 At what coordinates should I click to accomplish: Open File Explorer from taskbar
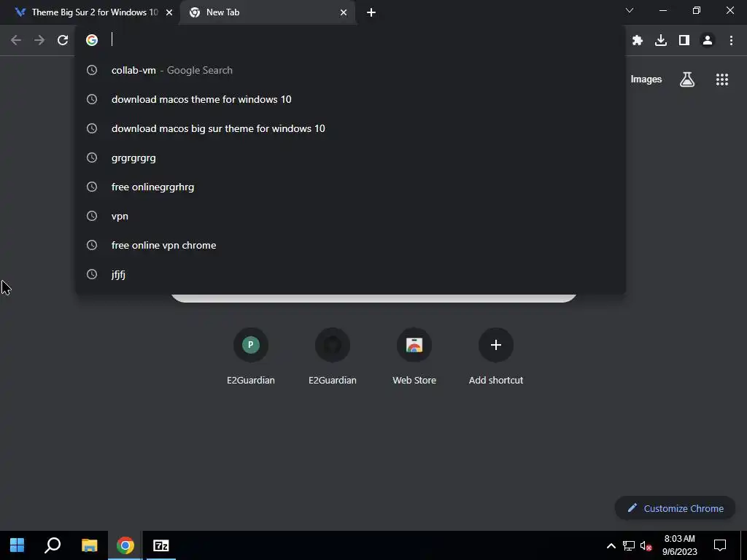tap(89, 545)
